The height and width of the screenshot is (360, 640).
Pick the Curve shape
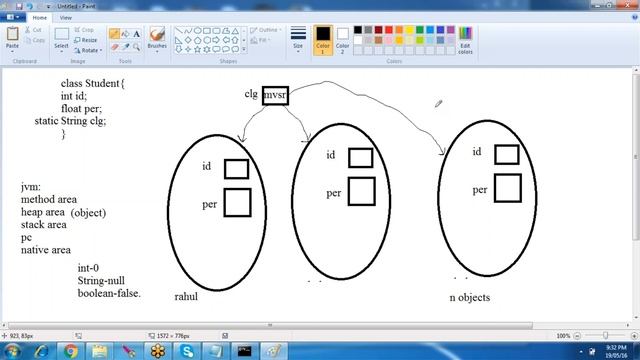point(188,31)
